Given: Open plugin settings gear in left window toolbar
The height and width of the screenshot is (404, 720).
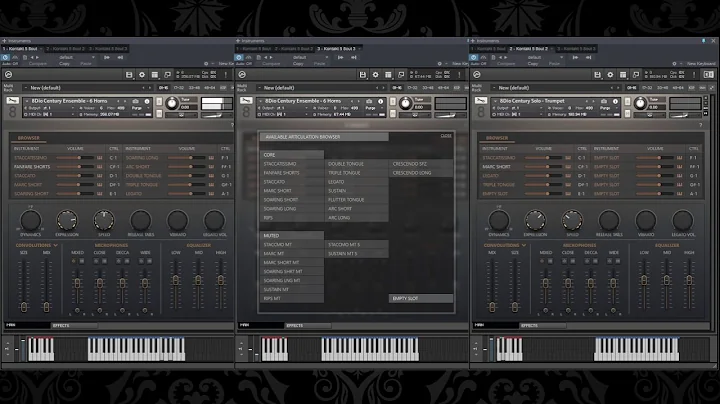Looking at the screenshot, I should (206, 64).
